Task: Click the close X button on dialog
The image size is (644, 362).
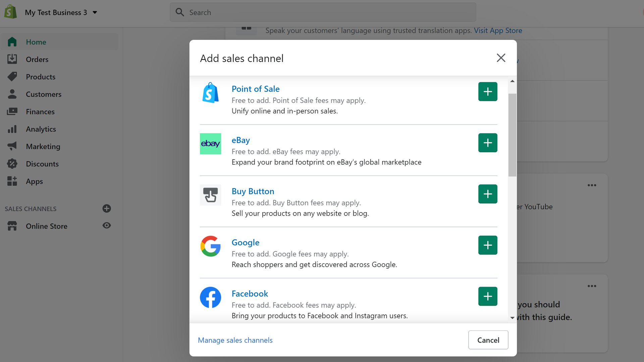Action: (501, 58)
